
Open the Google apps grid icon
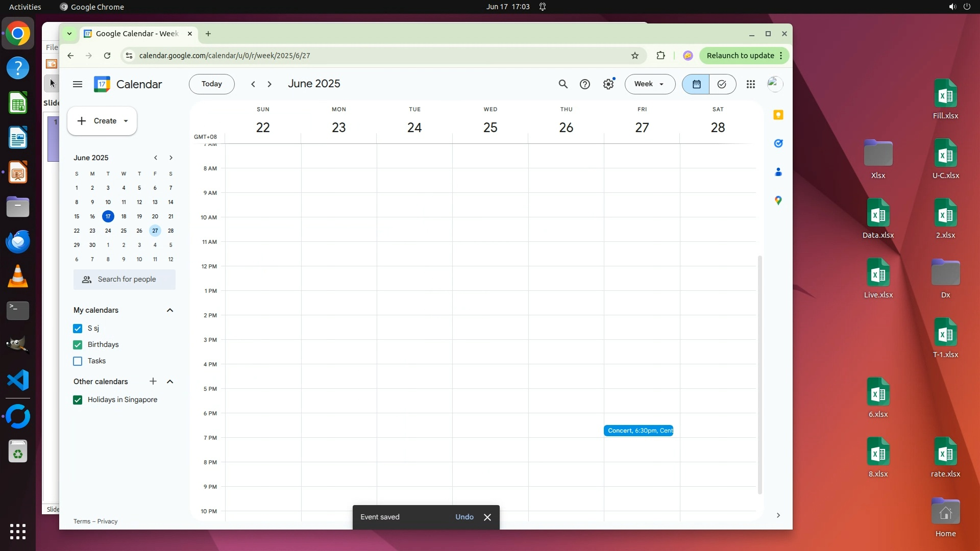tap(750, 84)
